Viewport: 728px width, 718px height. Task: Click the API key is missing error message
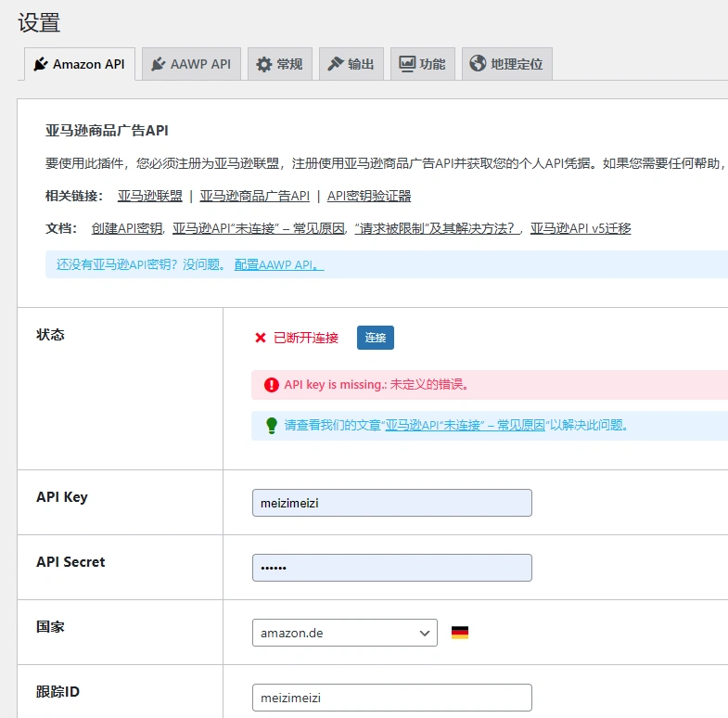tap(377, 385)
